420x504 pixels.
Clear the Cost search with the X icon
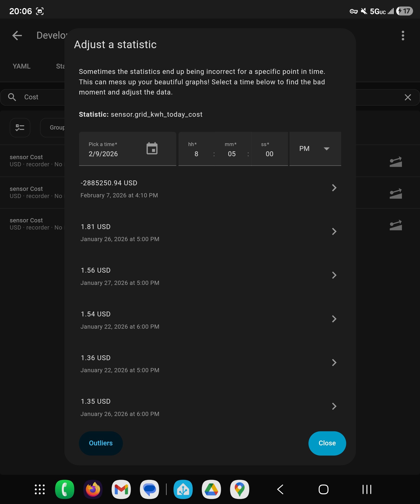click(x=407, y=97)
